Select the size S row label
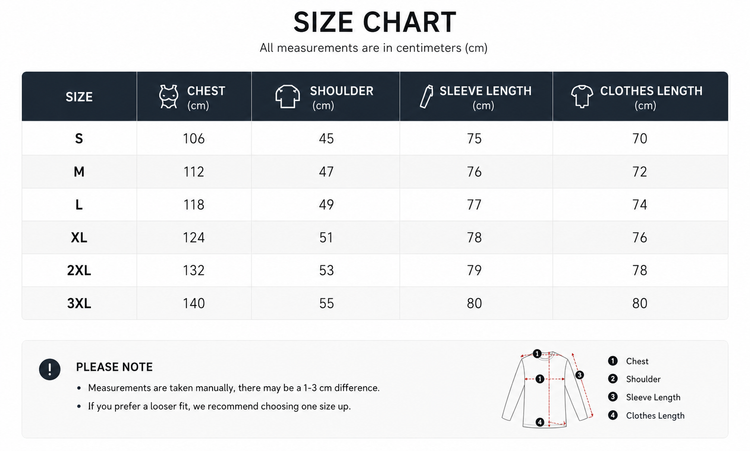 tap(79, 138)
